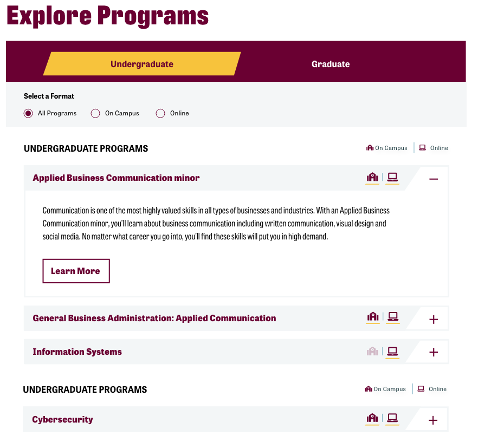Viewport: 478px width, 448px height.
Task: Click the Applied Business Communication minor title
Action: (116, 178)
